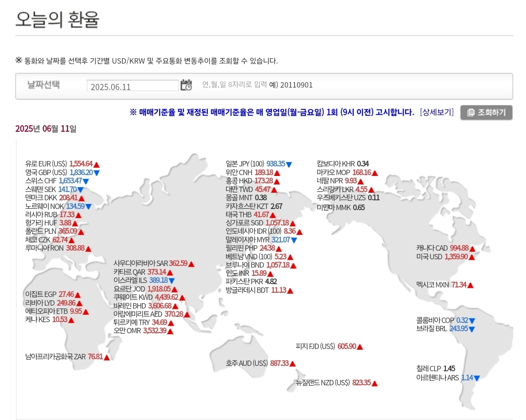Click the 조회하기 search button
The height and width of the screenshot is (420, 526).
[486, 112]
